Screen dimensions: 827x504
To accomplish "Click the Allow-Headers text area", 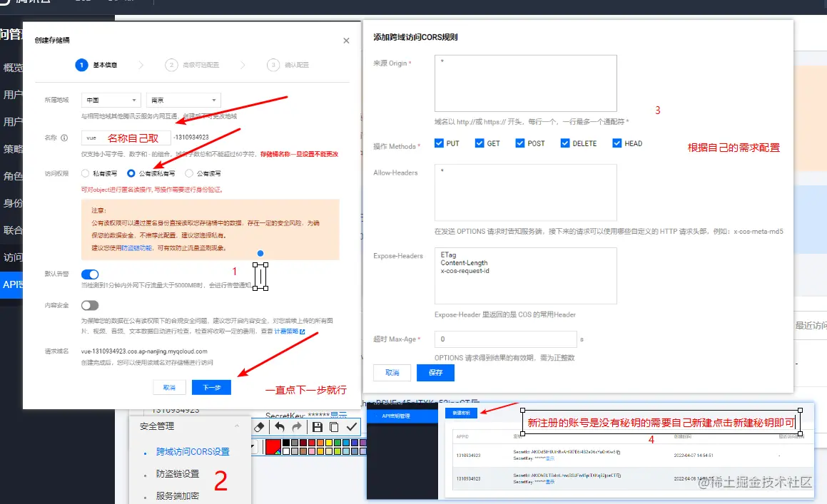I will point(526,192).
